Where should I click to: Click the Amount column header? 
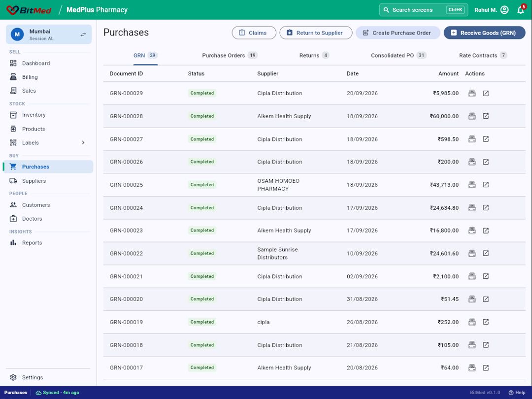coord(448,73)
